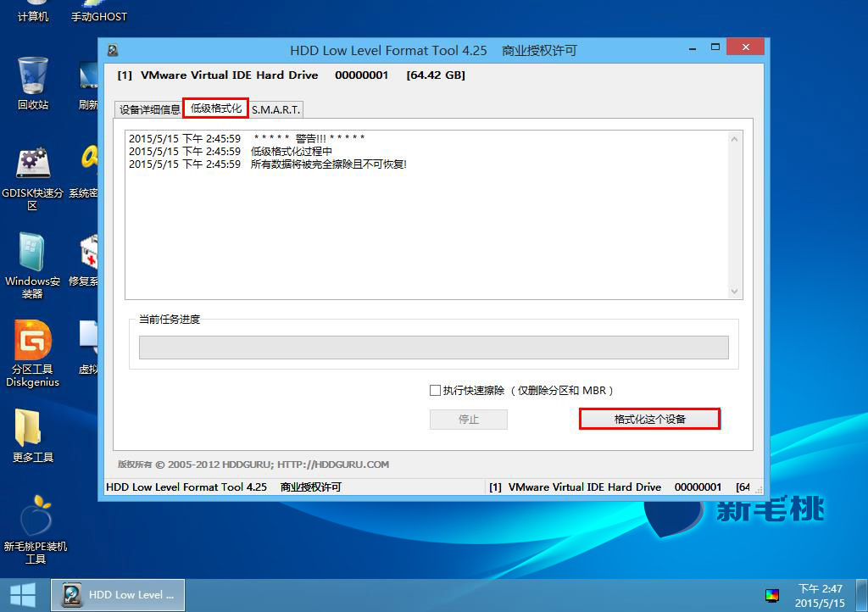The width and height of the screenshot is (868, 612).
Task: Click the 格式化这个设备 button
Action: pyautogui.click(x=649, y=419)
